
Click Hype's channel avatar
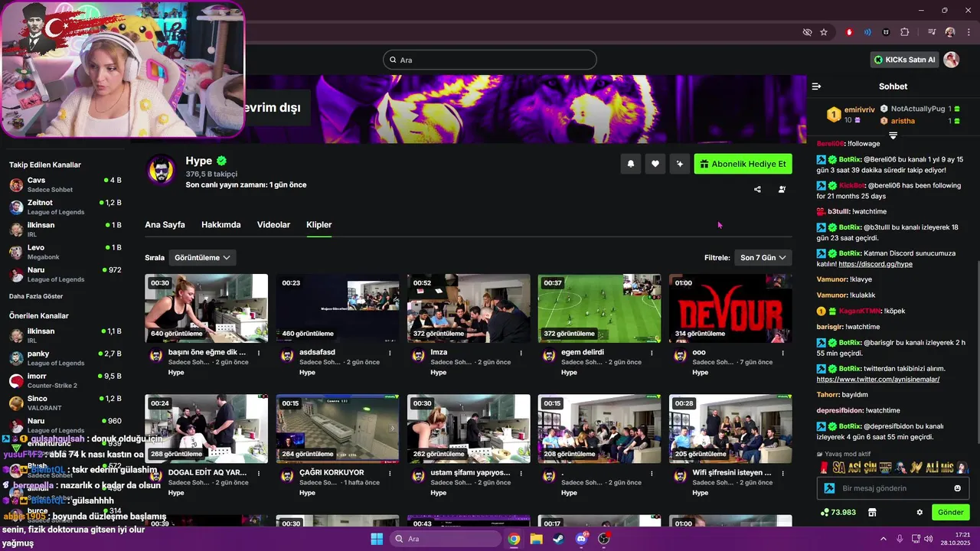(x=161, y=170)
